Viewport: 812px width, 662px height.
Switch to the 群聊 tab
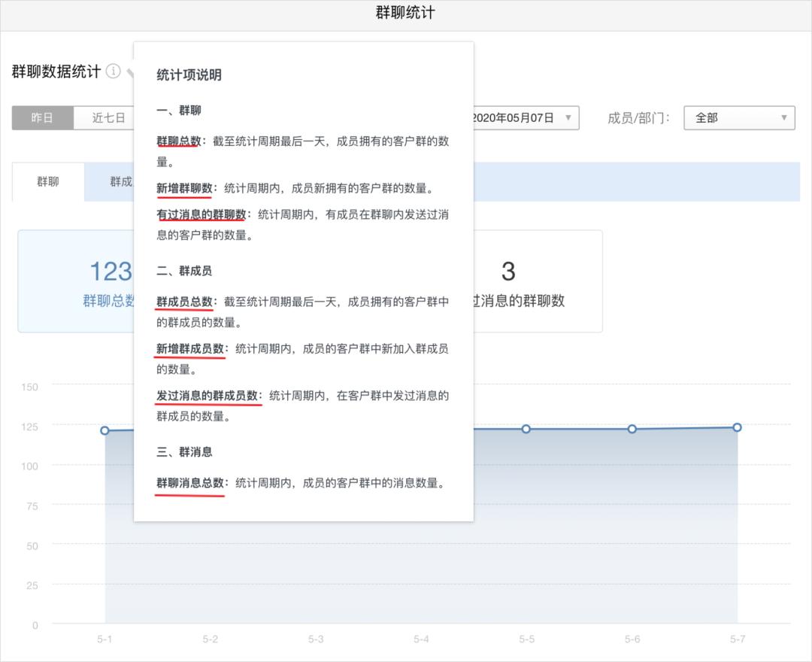coord(48,182)
